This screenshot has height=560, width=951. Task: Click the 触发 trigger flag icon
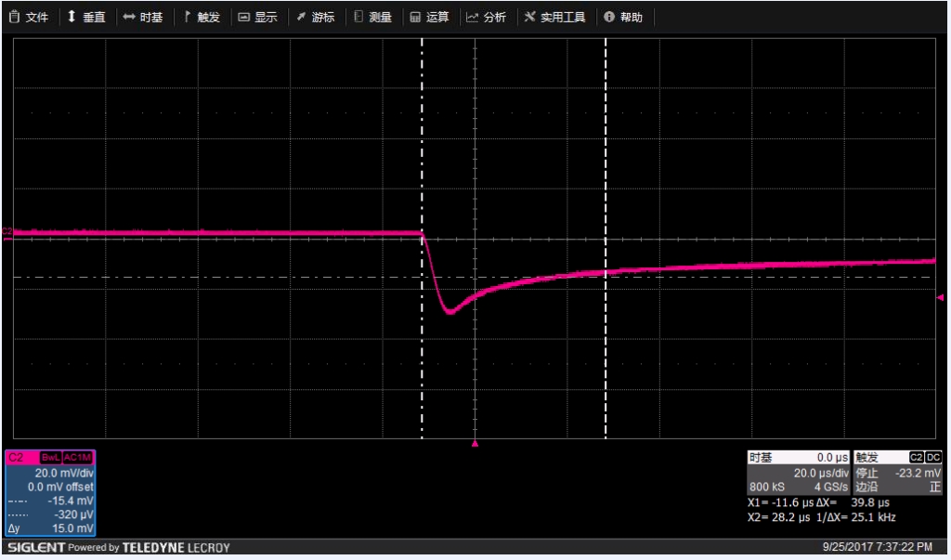tap(187, 17)
